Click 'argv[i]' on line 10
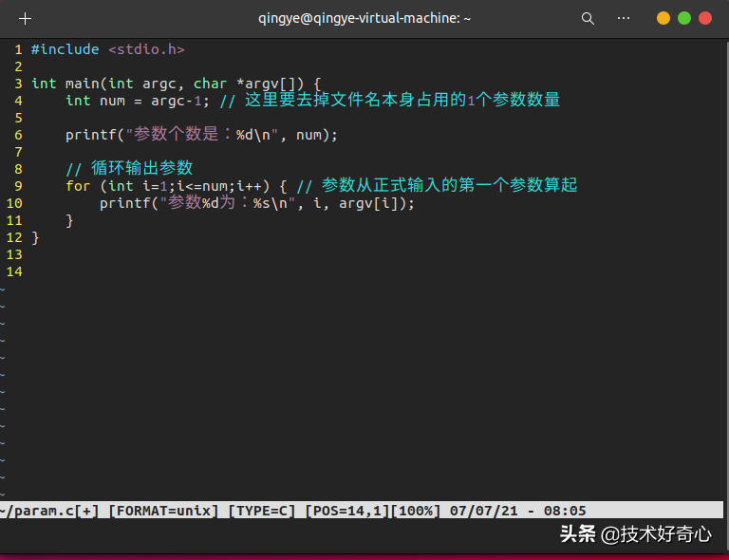This screenshot has width=729, height=560. point(368,203)
